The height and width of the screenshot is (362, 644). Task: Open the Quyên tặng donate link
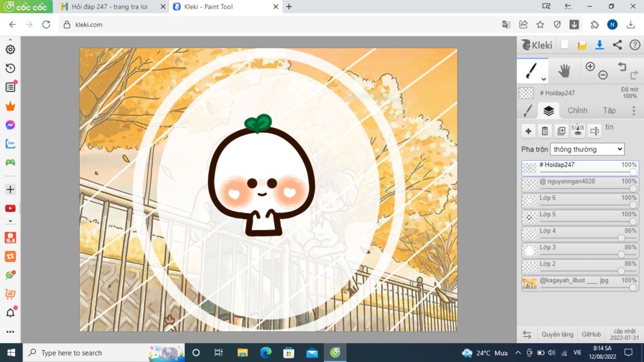(557, 334)
